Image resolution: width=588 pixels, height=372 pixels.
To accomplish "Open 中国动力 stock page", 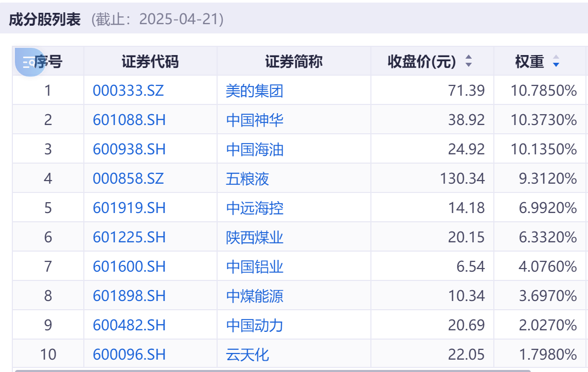I will click(x=255, y=325).
